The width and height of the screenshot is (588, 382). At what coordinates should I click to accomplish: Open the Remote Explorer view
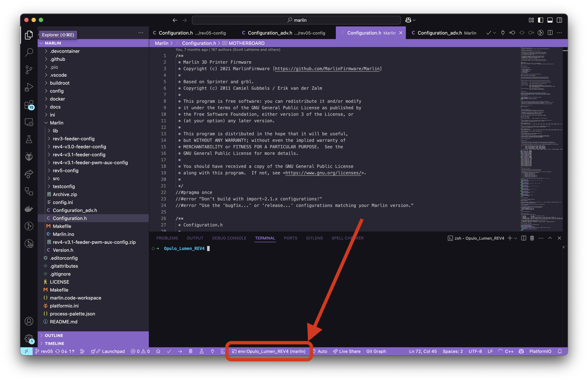point(29,122)
